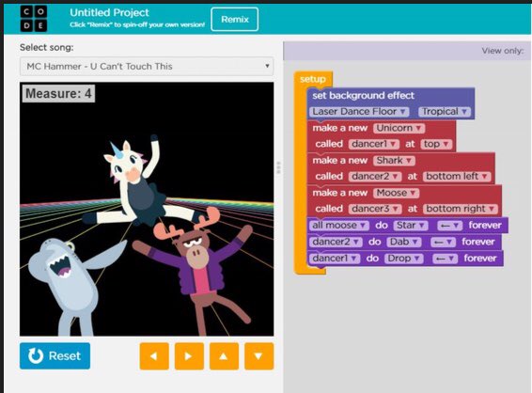The image size is (532, 393).
Task: Click the Reset button
Action: point(55,355)
